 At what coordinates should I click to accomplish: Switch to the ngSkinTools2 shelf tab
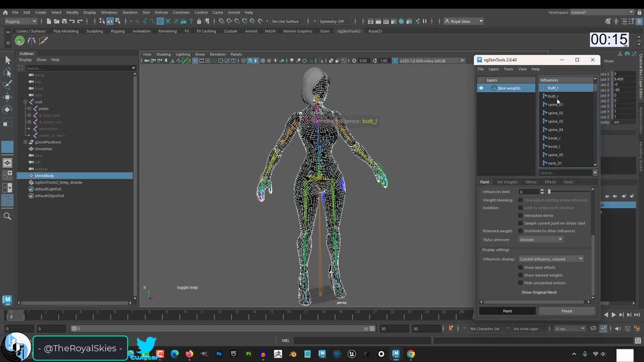[x=349, y=31]
